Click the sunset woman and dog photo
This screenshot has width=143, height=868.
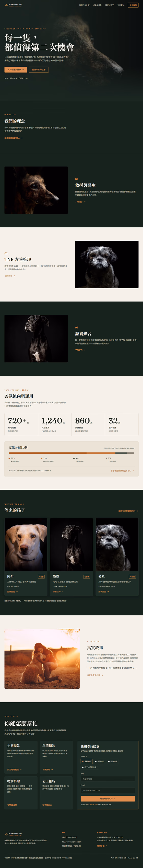(42, 659)
